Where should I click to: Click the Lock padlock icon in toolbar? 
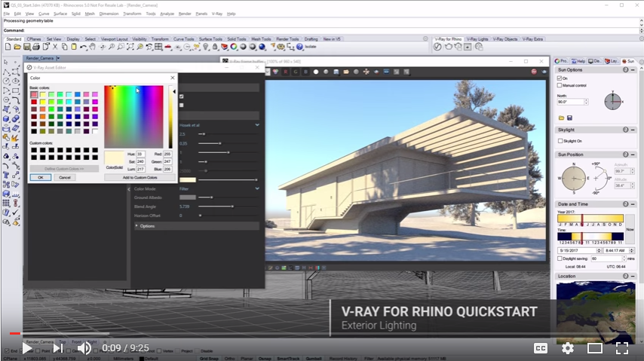coord(215,47)
